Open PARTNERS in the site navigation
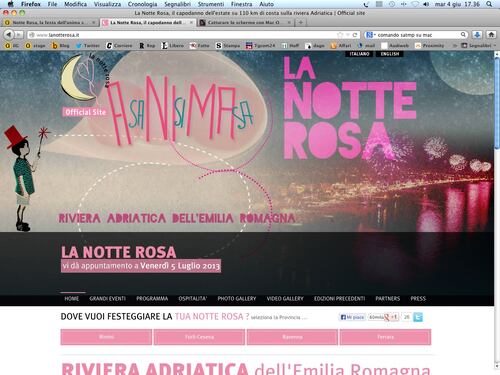Image resolution: width=500 pixels, height=375 pixels. coord(387,299)
